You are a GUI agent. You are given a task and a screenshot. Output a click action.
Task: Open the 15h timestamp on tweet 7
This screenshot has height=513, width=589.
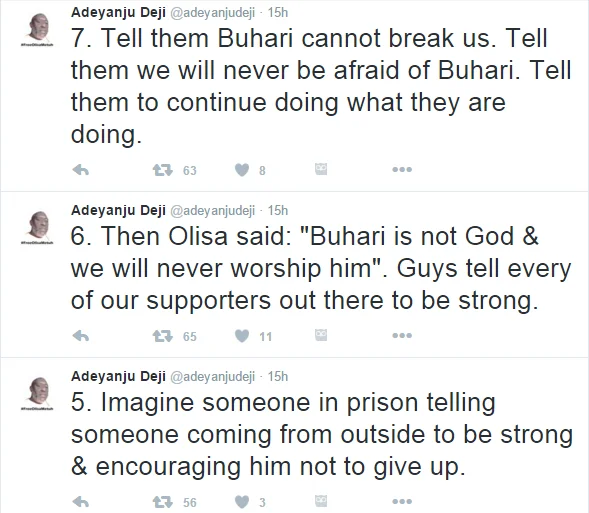click(x=278, y=13)
